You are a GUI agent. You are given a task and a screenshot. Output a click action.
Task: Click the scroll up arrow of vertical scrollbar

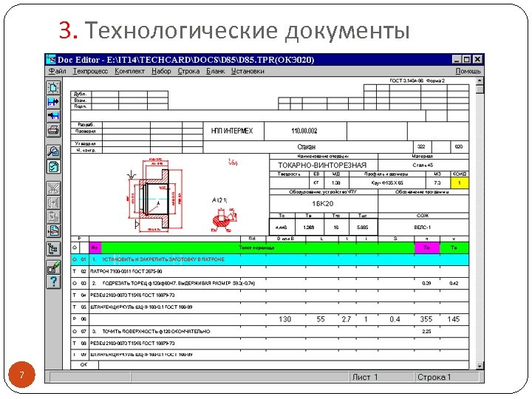(480, 81)
